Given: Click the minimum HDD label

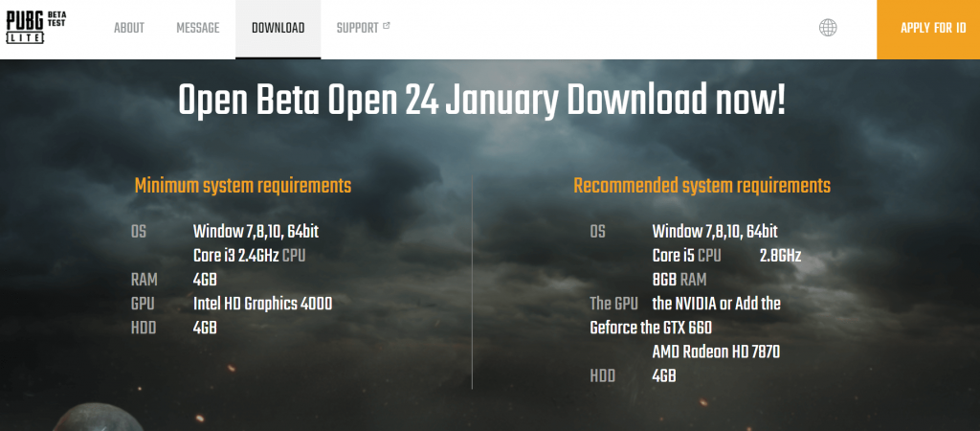Looking at the screenshot, I should (144, 328).
